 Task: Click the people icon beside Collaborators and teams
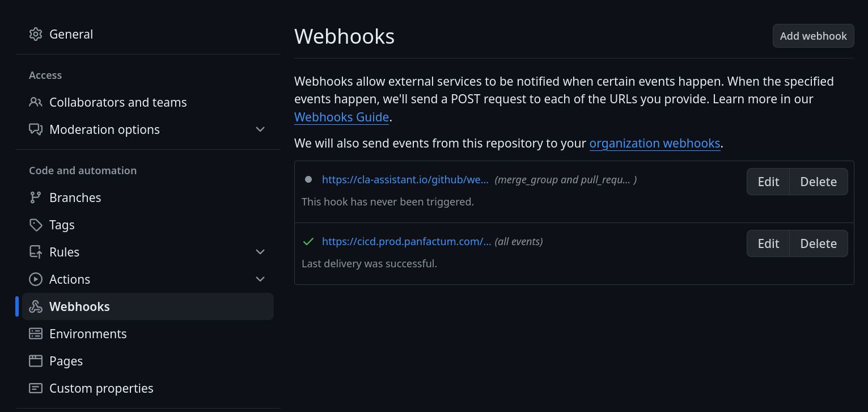pos(36,102)
